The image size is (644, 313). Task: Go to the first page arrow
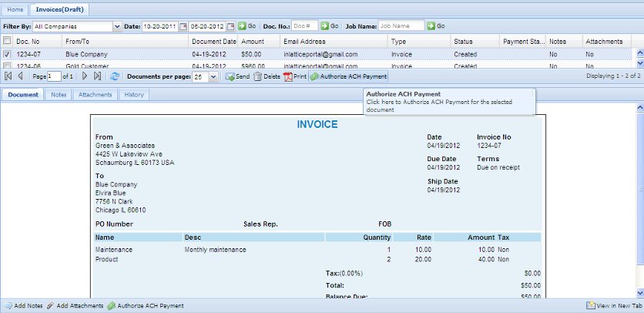[8, 77]
